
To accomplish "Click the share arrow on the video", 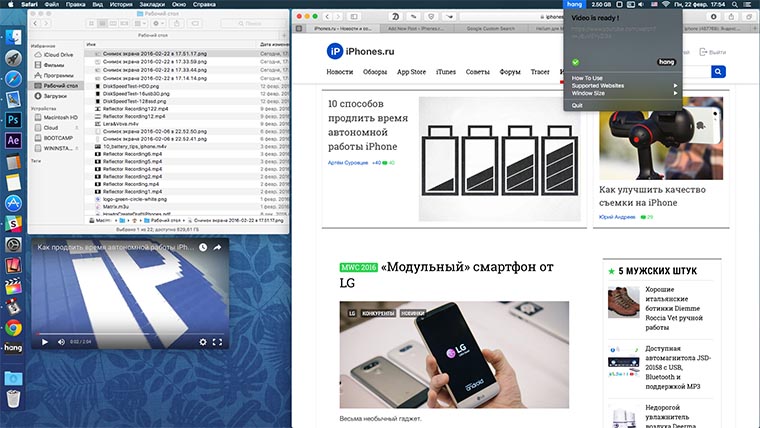I will point(217,247).
